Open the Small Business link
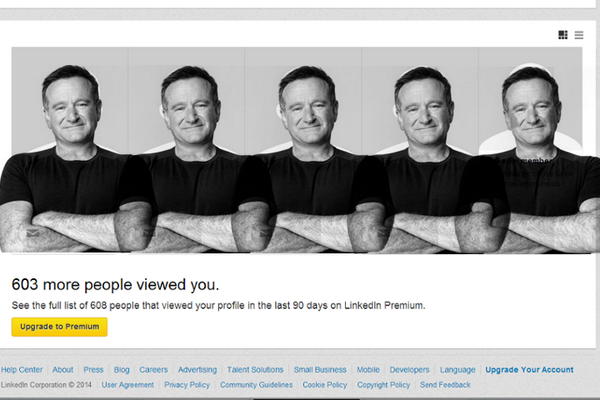The width and height of the screenshot is (600, 400). tap(320, 370)
